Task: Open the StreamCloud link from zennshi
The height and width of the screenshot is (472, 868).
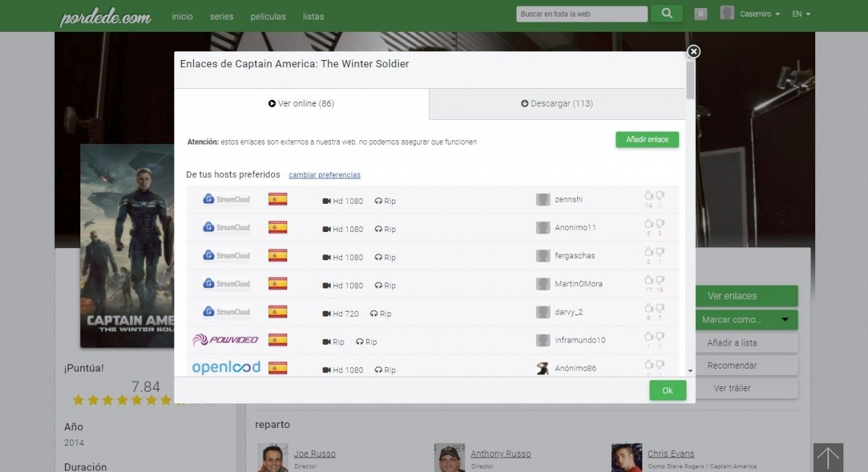Action: 226,199
